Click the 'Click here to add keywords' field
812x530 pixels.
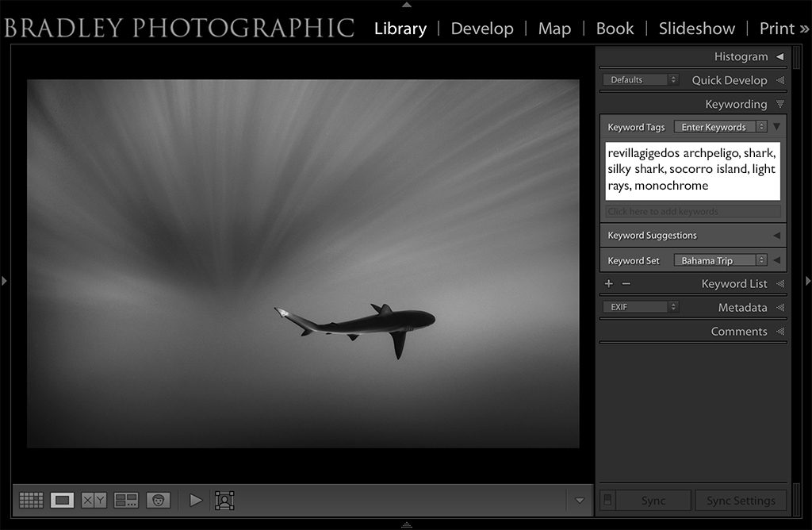692,211
